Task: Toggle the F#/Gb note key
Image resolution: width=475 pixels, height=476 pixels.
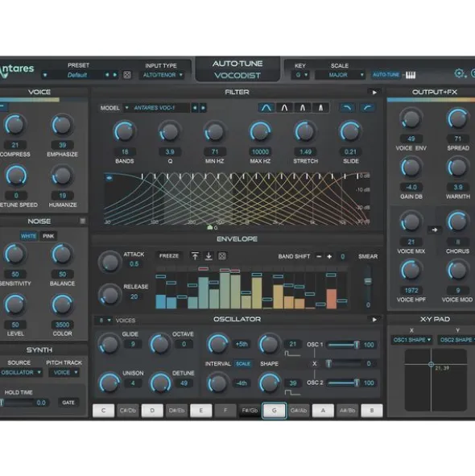Action: point(250,411)
